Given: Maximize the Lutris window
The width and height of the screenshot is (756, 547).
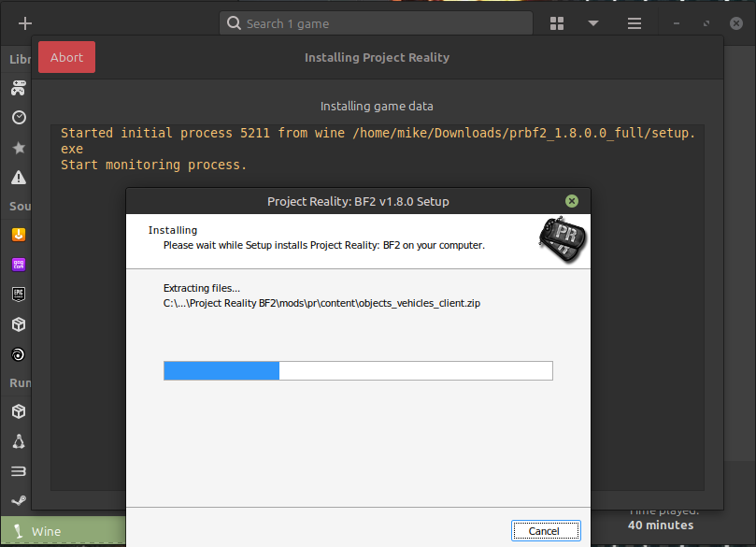Looking at the screenshot, I should [706, 23].
